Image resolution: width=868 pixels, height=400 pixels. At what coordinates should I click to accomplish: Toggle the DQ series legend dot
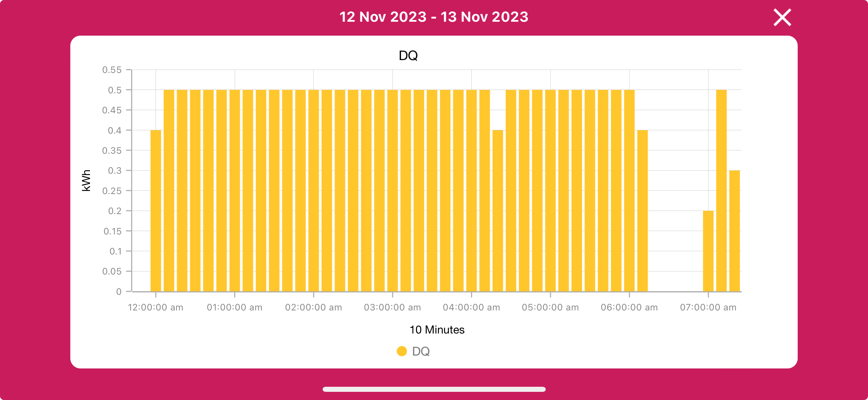point(402,351)
